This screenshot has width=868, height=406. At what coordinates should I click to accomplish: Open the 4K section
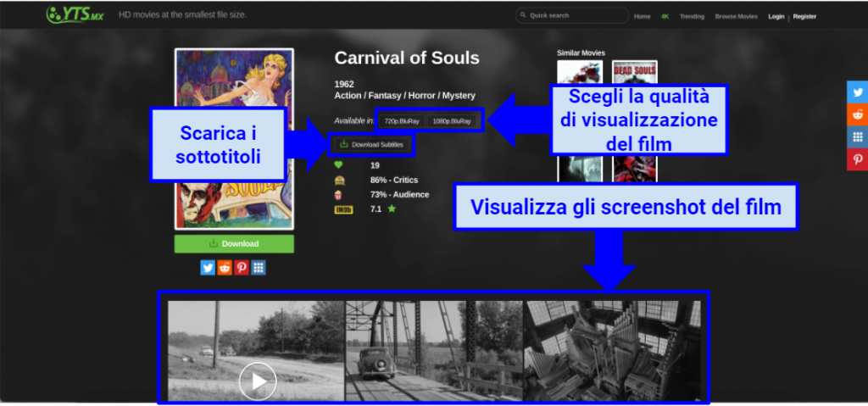[665, 17]
